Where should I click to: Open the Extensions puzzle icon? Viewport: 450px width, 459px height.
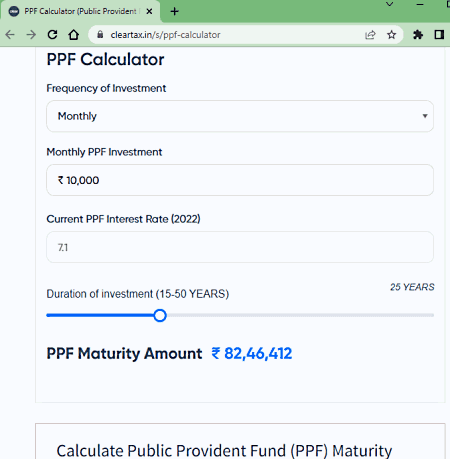click(x=418, y=35)
